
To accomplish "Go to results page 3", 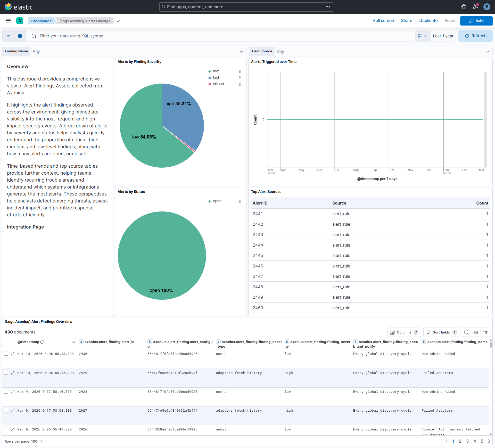I will 467,441.
